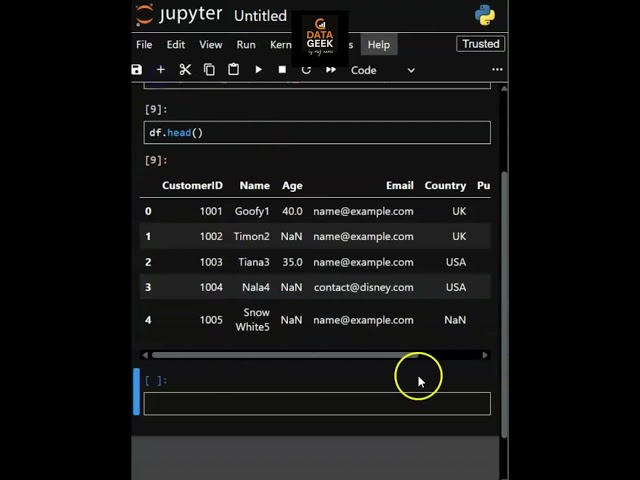The width and height of the screenshot is (640, 480).
Task: Open the File menu
Action: click(144, 45)
